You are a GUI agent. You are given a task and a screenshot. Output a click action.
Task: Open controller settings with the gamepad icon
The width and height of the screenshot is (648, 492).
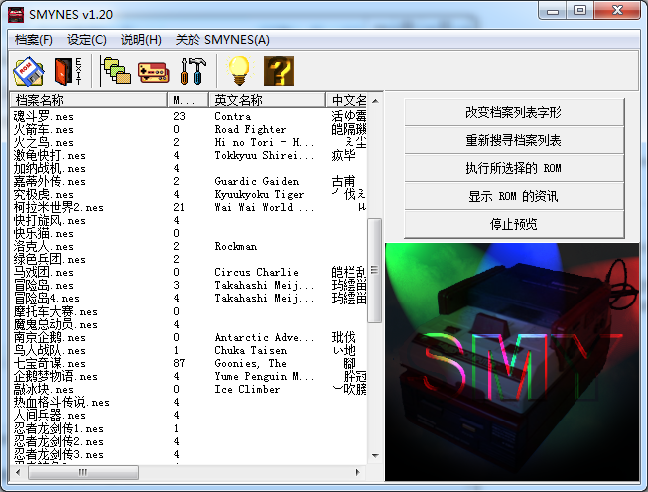153,71
